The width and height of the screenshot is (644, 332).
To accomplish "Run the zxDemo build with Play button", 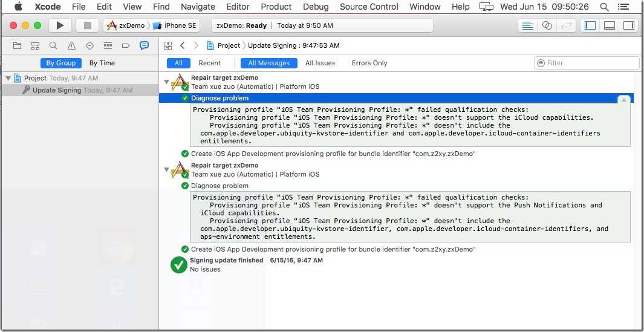I will [x=60, y=25].
